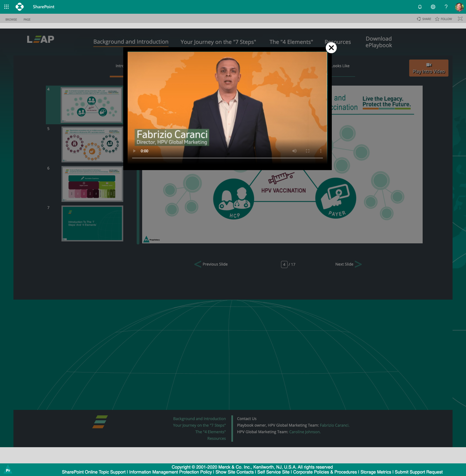Screen dimensions: 466x476
Task: Close the video popup with the X
Action: tap(331, 48)
